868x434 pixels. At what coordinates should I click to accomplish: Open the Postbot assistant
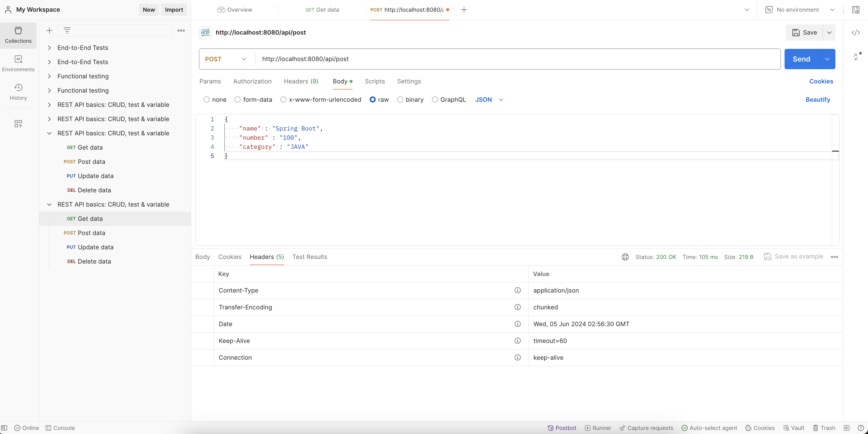[x=562, y=428]
